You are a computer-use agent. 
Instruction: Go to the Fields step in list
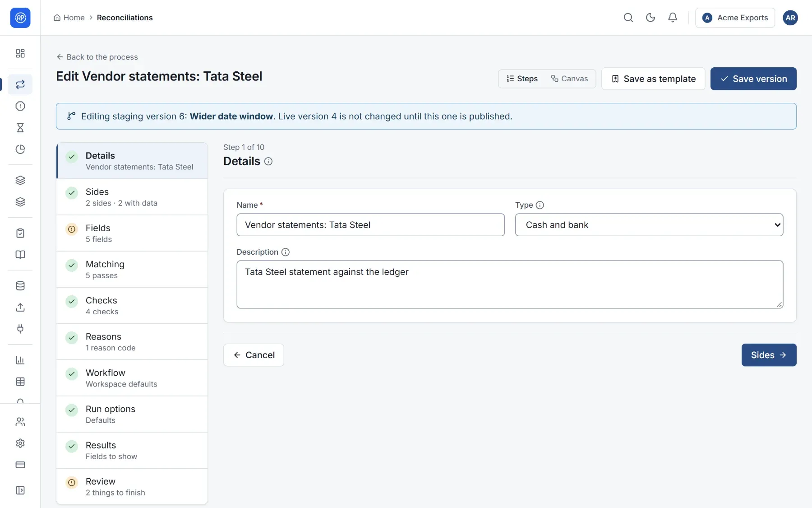[x=132, y=233]
